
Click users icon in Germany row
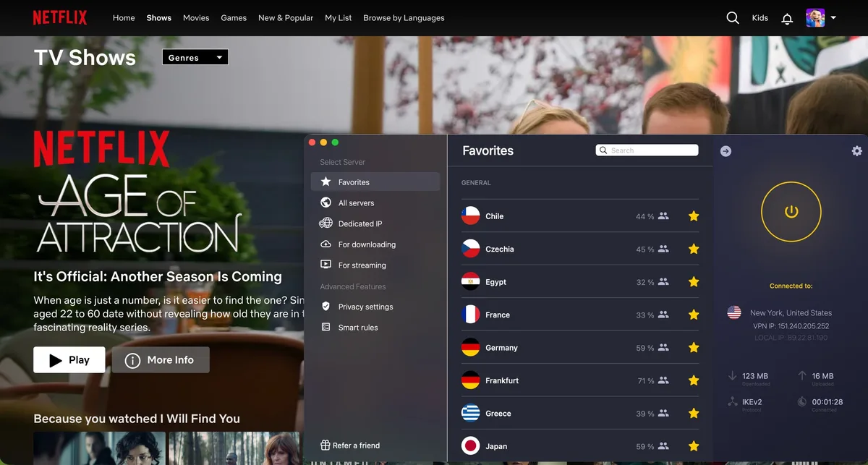[x=663, y=348]
